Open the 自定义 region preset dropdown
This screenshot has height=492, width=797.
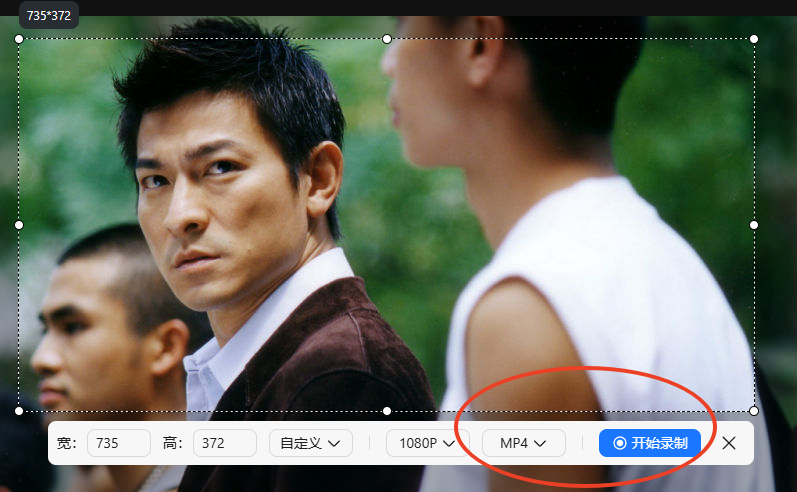pos(311,443)
